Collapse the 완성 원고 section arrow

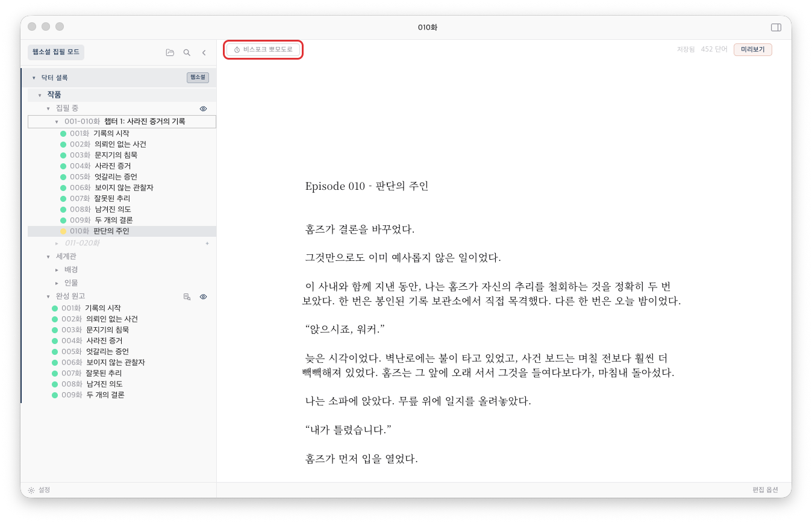(48, 296)
